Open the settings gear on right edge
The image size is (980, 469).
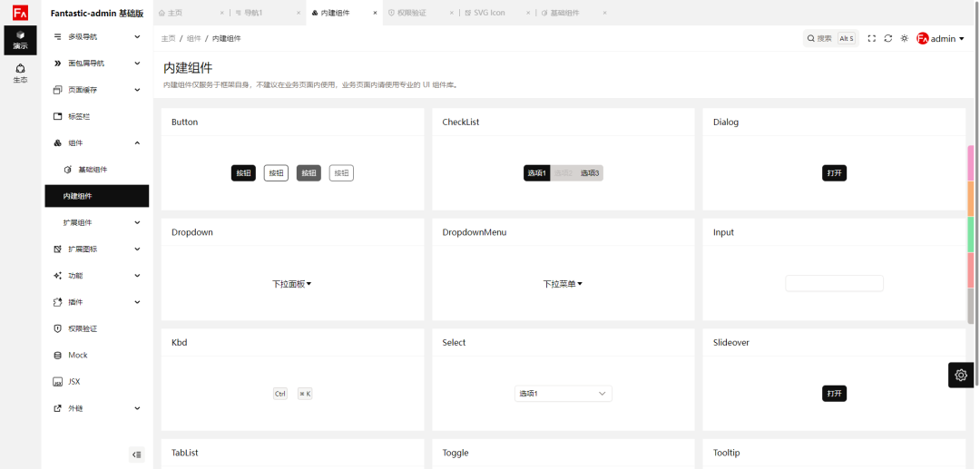961,375
